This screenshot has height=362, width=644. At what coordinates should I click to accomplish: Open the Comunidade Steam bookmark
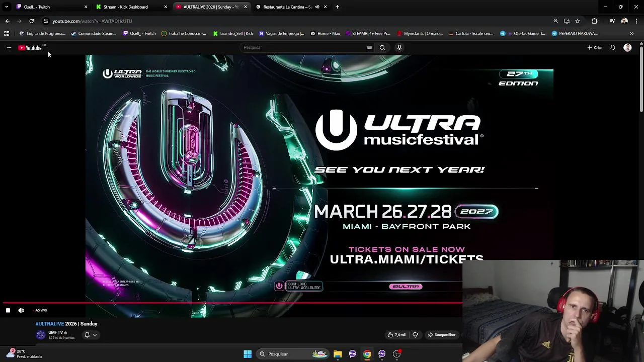click(x=94, y=34)
